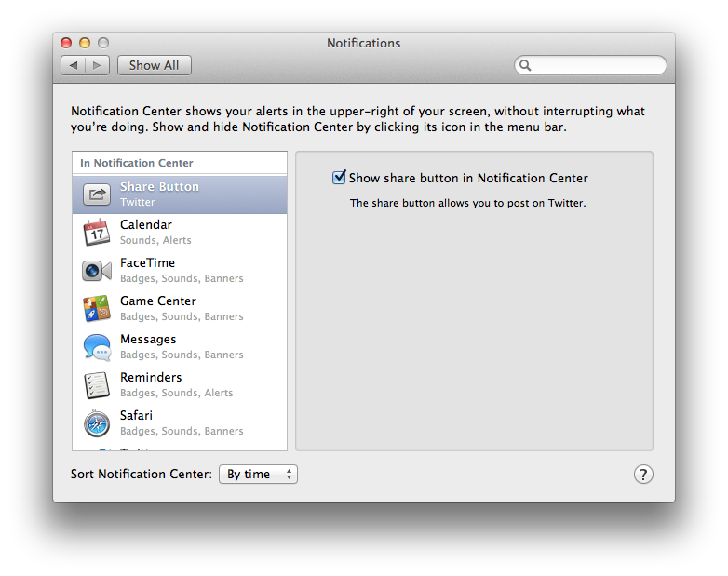The image size is (728, 576).
Task: Click the magnifying glass search icon
Action: [x=525, y=65]
